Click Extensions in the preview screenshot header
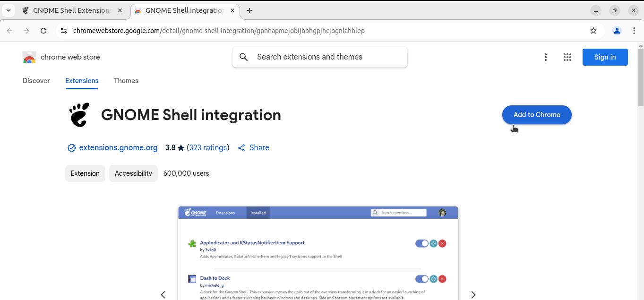This screenshot has height=300, width=644. tap(225, 213)
